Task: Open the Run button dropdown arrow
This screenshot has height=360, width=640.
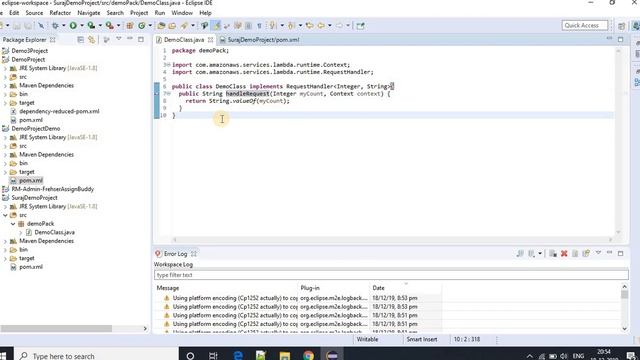Action: pyautogui.click(x=82, y=26)
